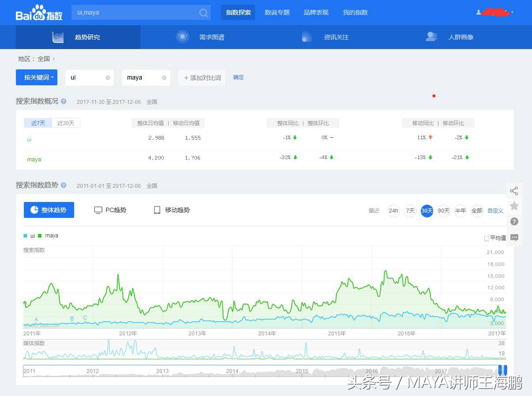
Task: Click the star favorite icon
Action: click(x=513, y=206)
